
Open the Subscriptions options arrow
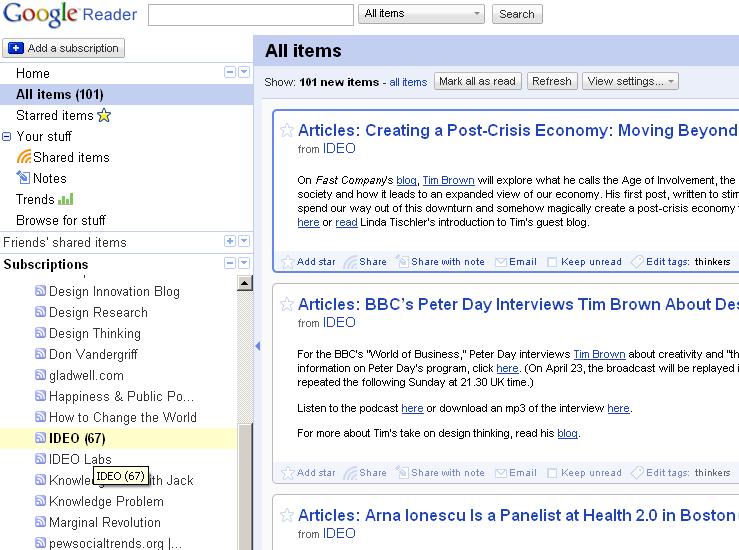(x=244, y=263)
